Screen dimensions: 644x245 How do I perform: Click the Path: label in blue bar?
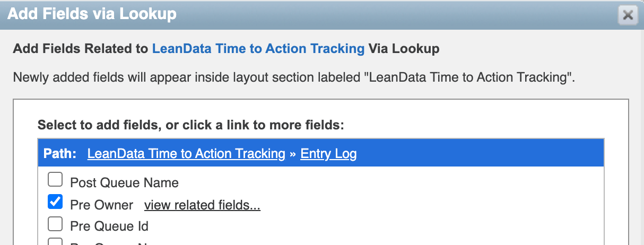tap(60, 154)
